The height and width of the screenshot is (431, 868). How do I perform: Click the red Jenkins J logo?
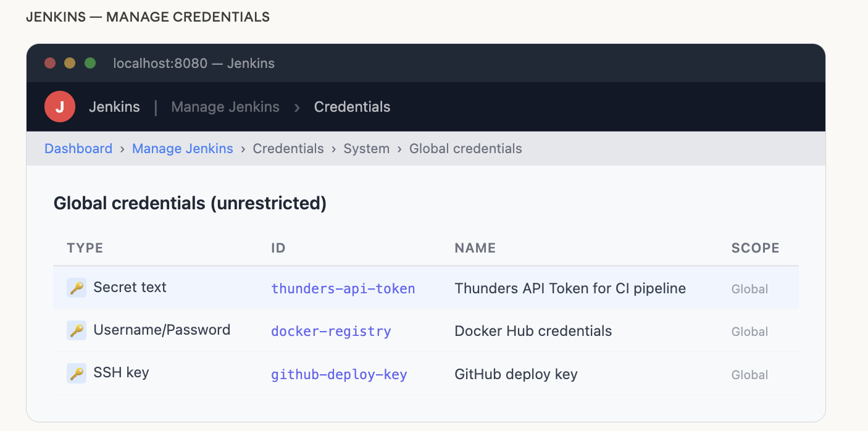(60, 107)
